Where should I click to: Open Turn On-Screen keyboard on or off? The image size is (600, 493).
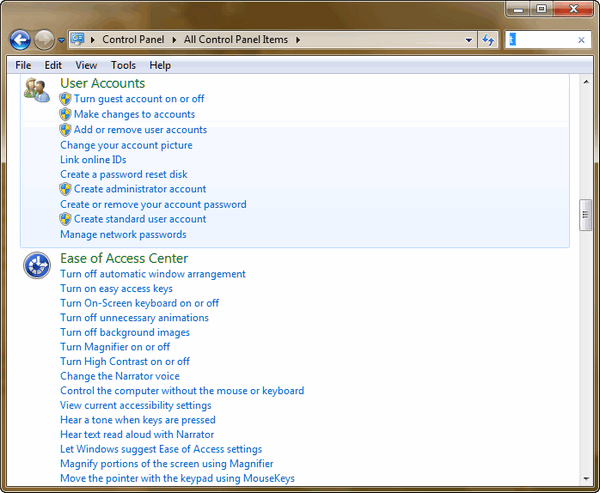139,303
